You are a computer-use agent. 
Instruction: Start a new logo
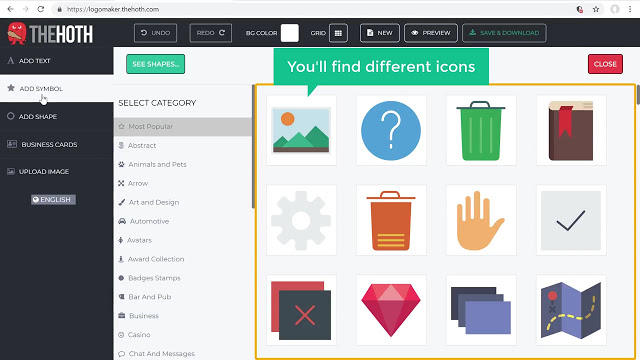tap(380, 33)
